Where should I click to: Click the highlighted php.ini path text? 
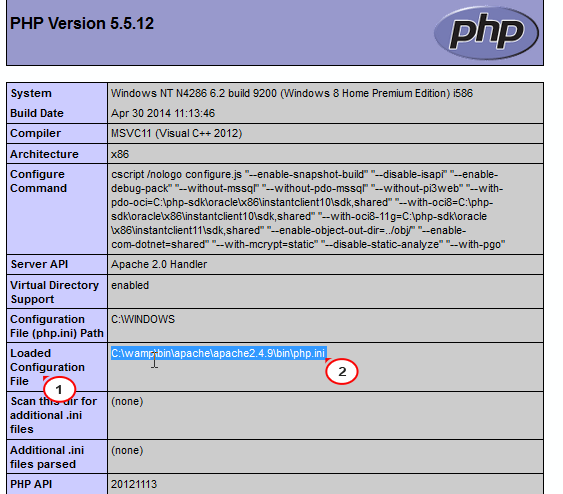point(218,353)
